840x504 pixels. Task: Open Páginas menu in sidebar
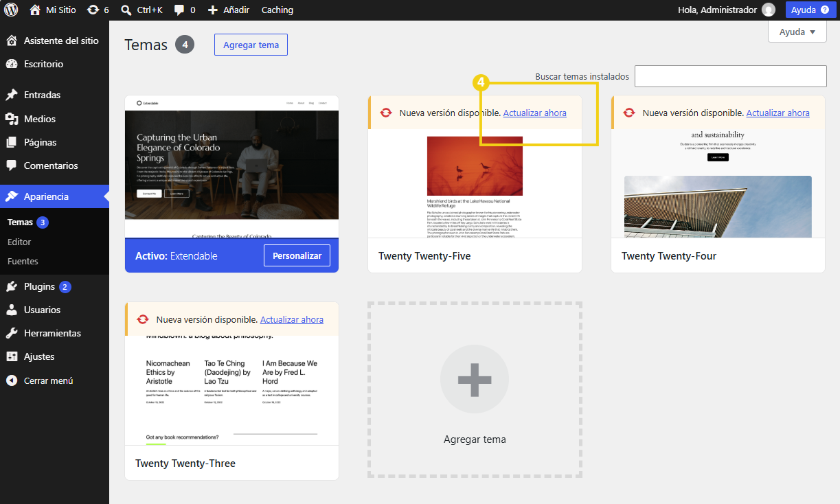[x=54, y=142]
